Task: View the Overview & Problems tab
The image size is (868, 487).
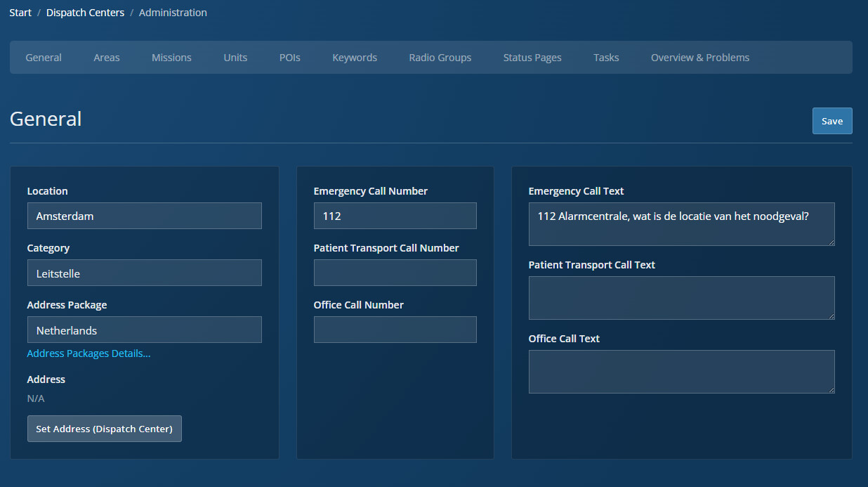Action: coord(699,58)
